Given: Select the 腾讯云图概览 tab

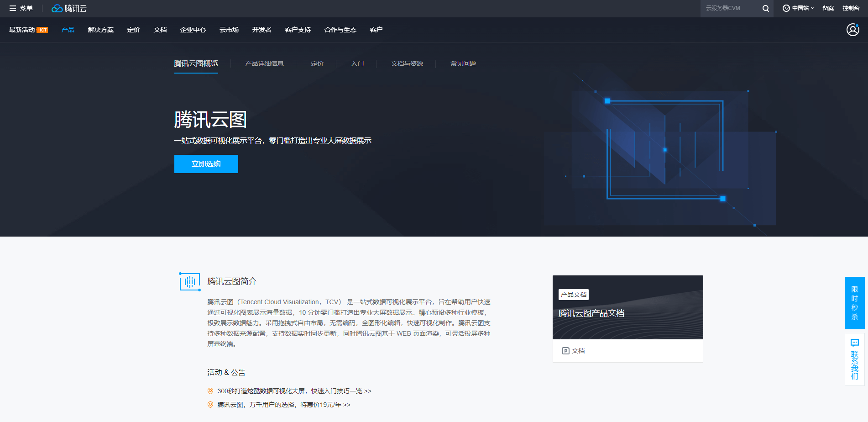Looking at the screenshot, I should (x=196, y=63).
